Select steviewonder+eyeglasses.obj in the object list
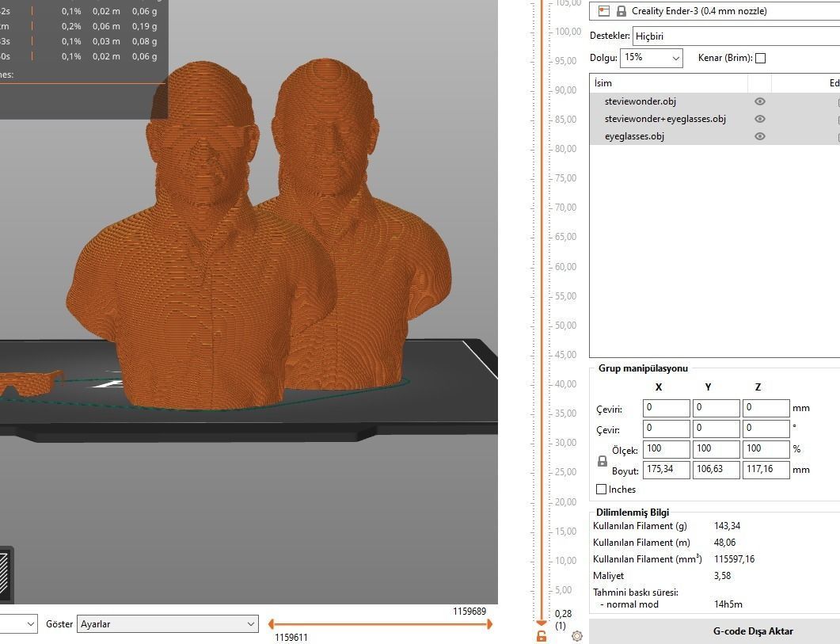The image size is (840, 644). pos(665,119)
